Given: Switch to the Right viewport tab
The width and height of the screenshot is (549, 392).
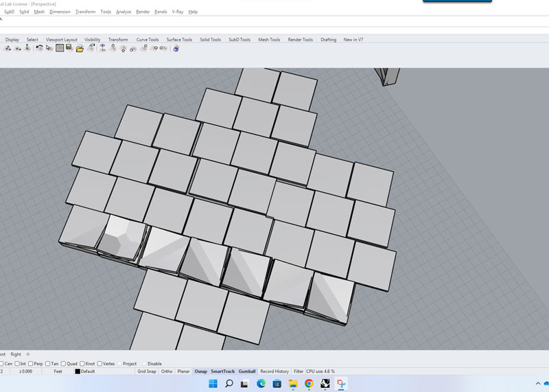Looking at the screenshot, I should (16, 354).
